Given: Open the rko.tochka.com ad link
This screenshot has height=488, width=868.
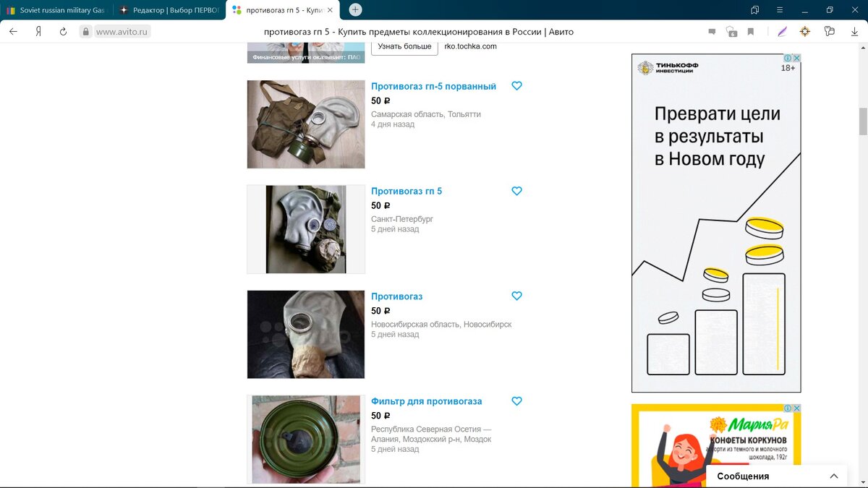Looking at the screenshot, I should (470, 46).
